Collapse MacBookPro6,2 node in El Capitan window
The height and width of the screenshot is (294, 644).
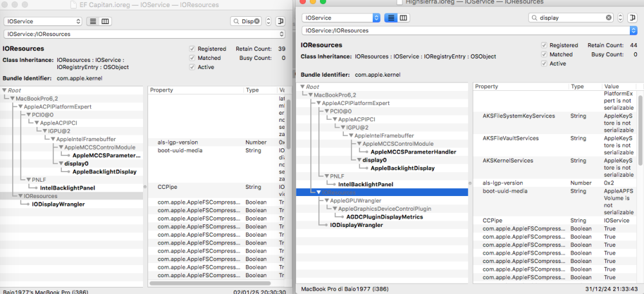[12, 98]
